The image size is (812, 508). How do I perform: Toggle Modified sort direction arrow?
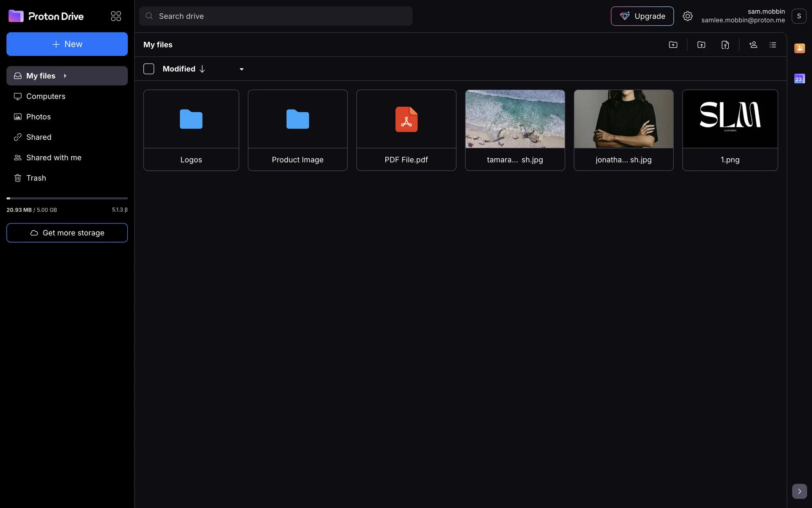point(202,69)
